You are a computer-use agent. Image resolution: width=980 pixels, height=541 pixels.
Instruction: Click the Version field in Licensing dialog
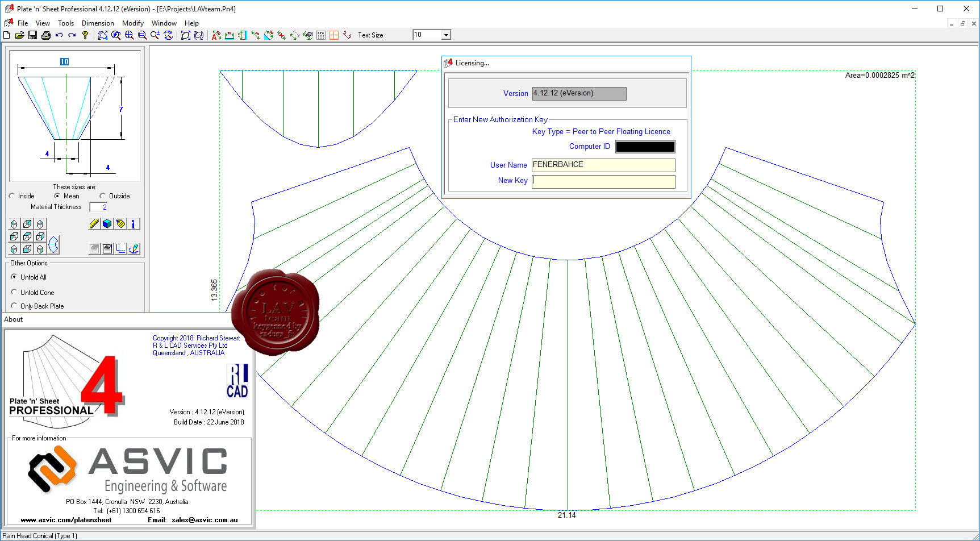(579, 93)
